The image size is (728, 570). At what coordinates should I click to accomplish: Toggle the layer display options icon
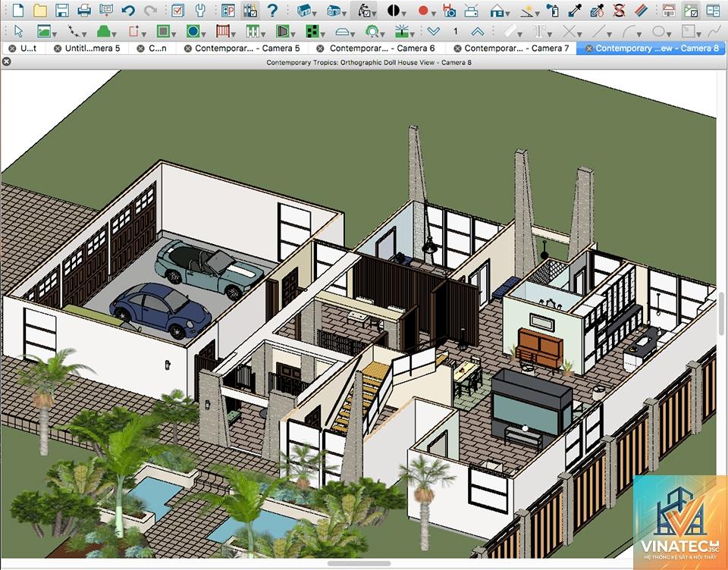tap(249, 10)
